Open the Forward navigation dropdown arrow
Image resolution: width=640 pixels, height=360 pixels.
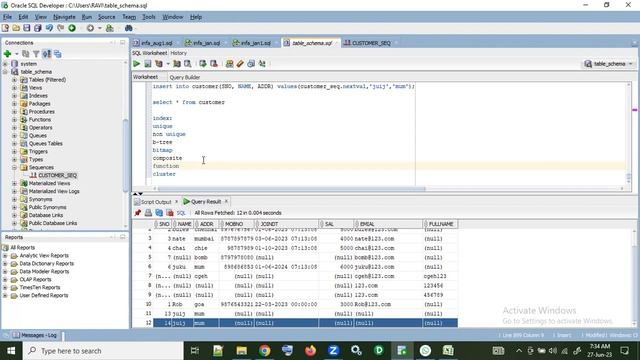(99, 29)
